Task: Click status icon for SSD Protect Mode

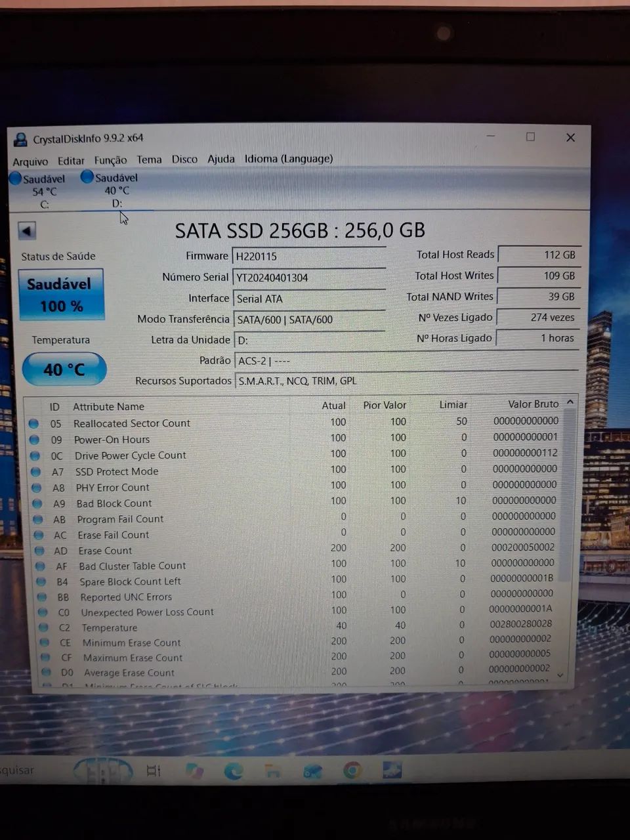Action: point(36,471)
